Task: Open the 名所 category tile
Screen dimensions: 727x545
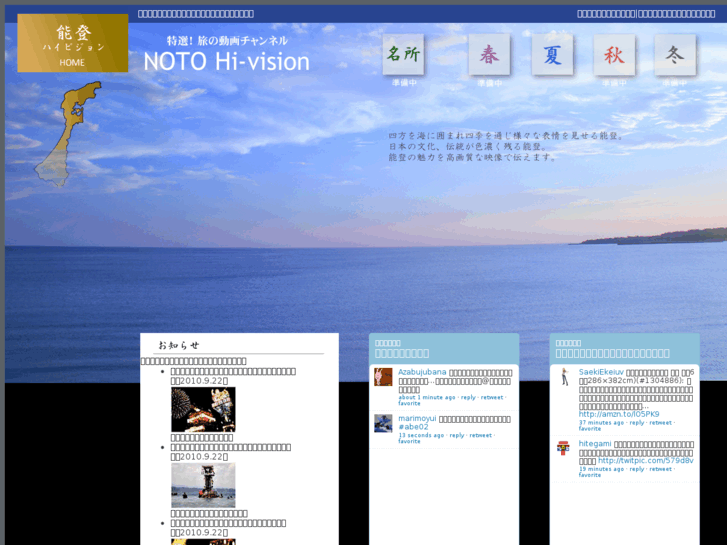Action: 403,54
